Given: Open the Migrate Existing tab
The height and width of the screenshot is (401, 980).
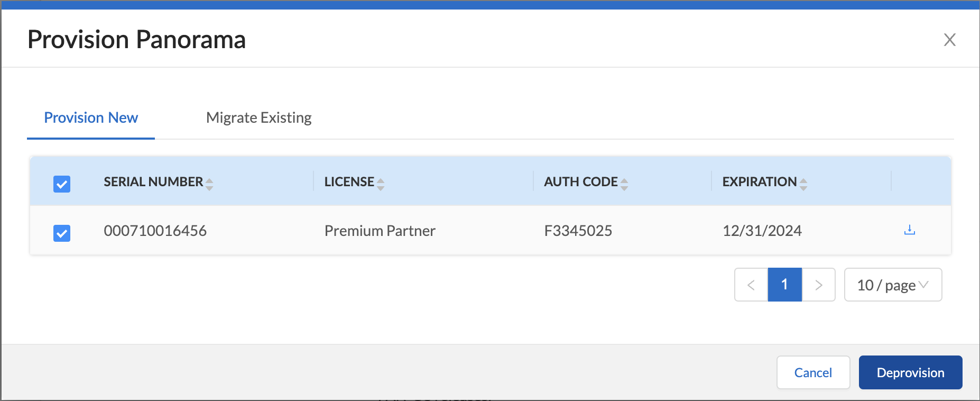Looking at the screenshot, I should [258, 117].
